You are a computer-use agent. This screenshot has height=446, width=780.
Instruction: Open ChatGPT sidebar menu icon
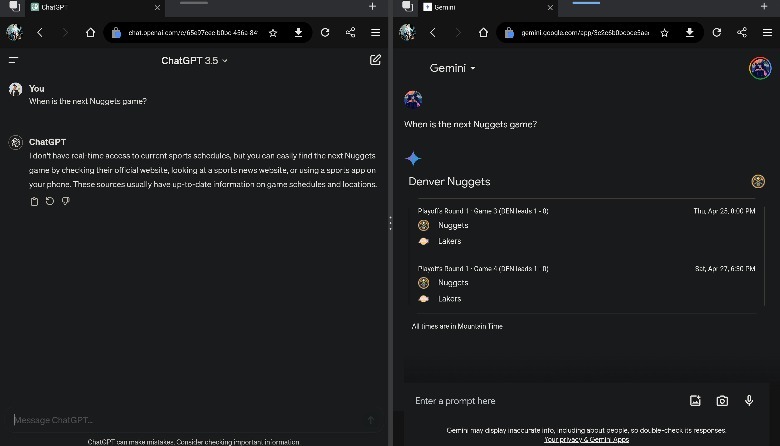tap(13, 60)
